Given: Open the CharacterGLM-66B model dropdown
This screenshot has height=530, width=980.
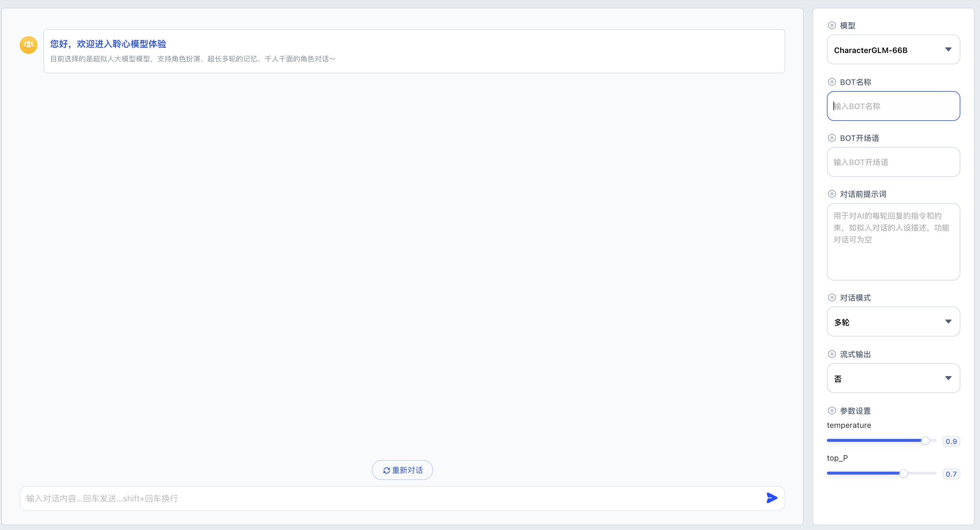Looking at the screenshot, I should (x=893, y=50).
